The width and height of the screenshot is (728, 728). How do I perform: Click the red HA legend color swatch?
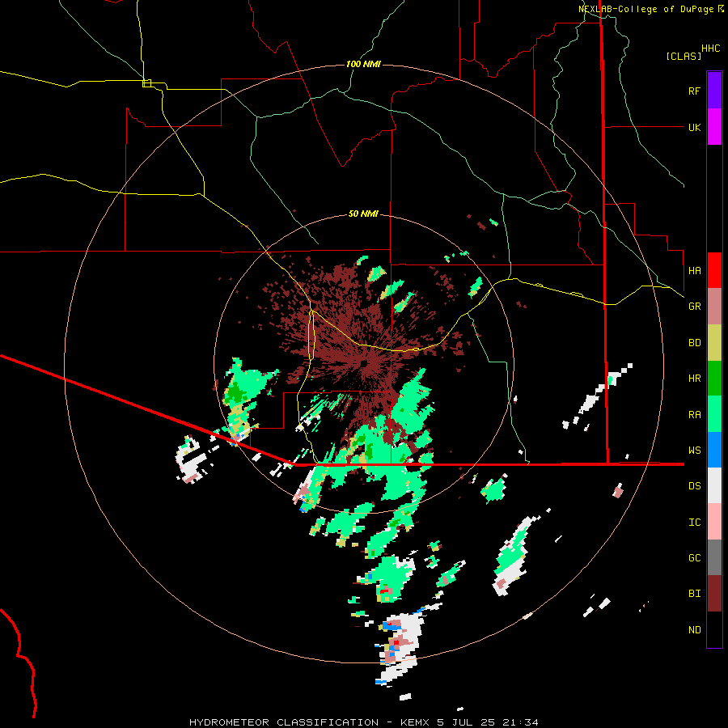click(714, 270)
